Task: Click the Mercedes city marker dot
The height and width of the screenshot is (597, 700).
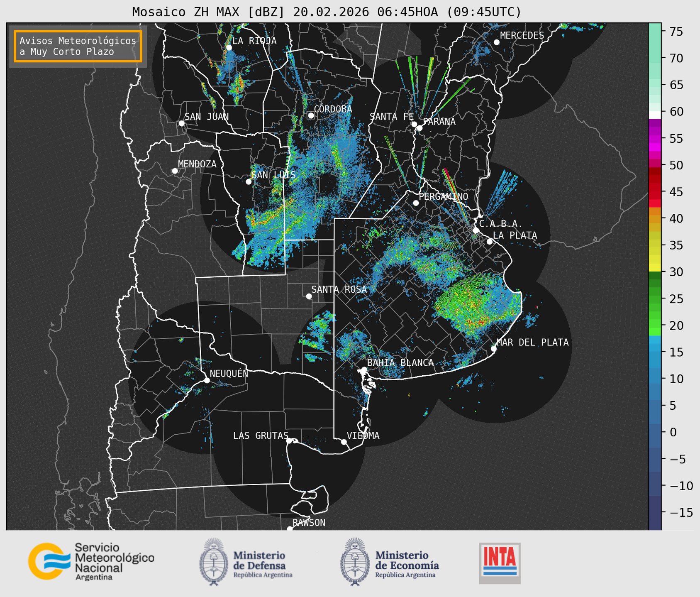Action: [x=496, y=42]
